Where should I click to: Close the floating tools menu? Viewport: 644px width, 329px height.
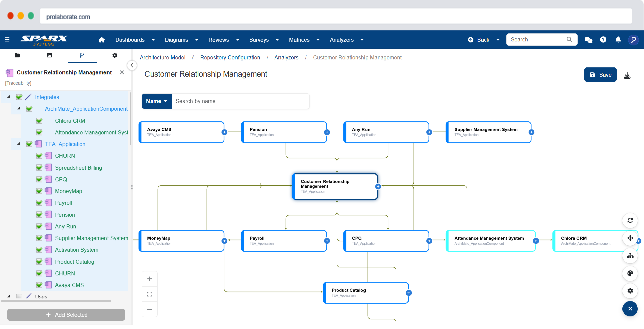tap(630, 309)
